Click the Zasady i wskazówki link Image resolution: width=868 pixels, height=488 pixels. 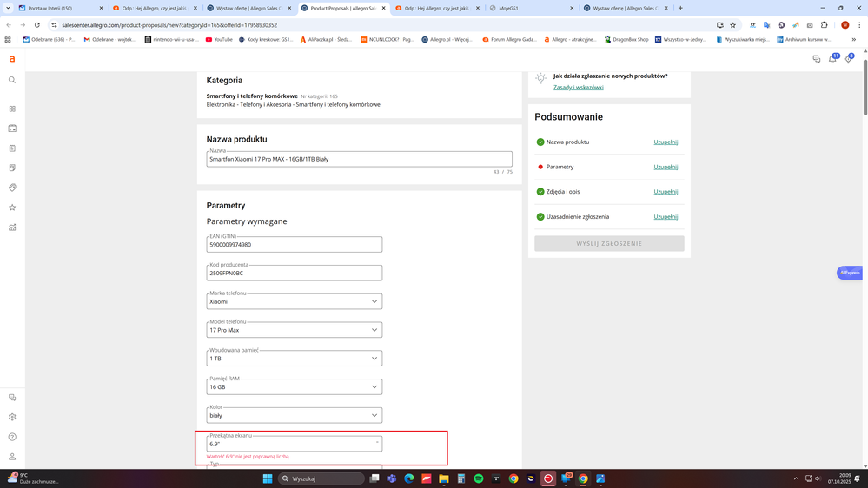click(x=578, y=87)
